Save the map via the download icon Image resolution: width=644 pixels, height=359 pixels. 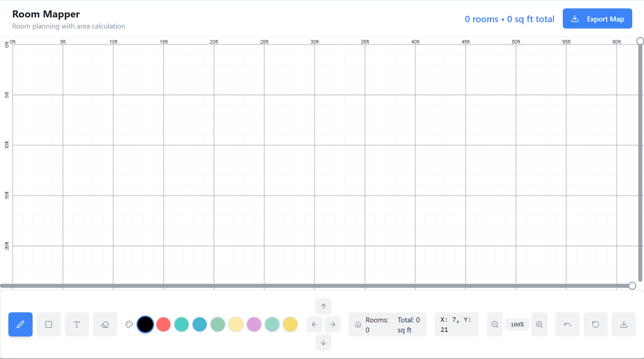point(624,324)
